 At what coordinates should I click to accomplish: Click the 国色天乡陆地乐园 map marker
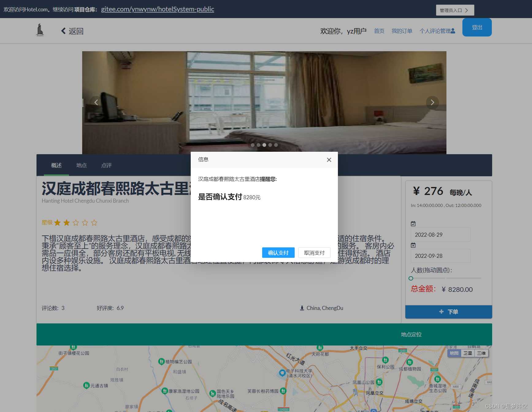212,393
